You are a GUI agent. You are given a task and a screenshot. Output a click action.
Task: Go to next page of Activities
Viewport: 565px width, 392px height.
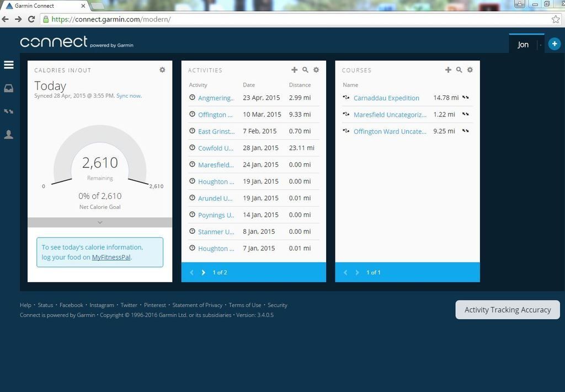203,272
